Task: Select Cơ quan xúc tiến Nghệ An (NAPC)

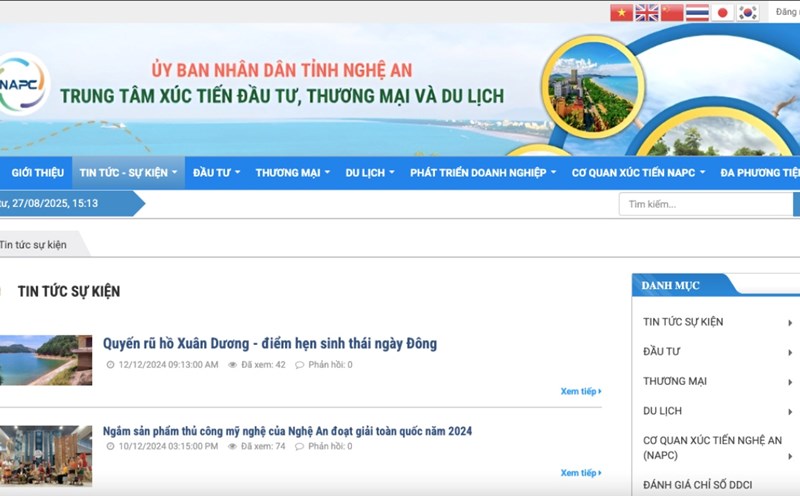Action: 712,448
